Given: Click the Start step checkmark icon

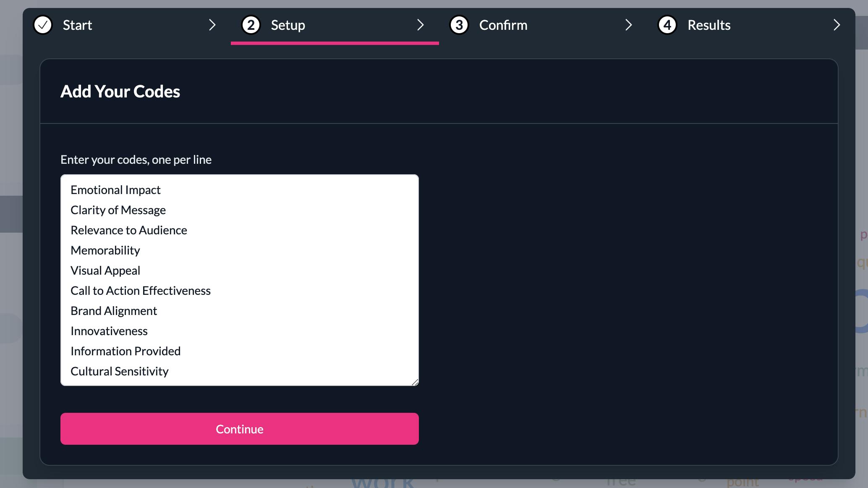Looking at the screenshot, I should [x=43, y=25].
